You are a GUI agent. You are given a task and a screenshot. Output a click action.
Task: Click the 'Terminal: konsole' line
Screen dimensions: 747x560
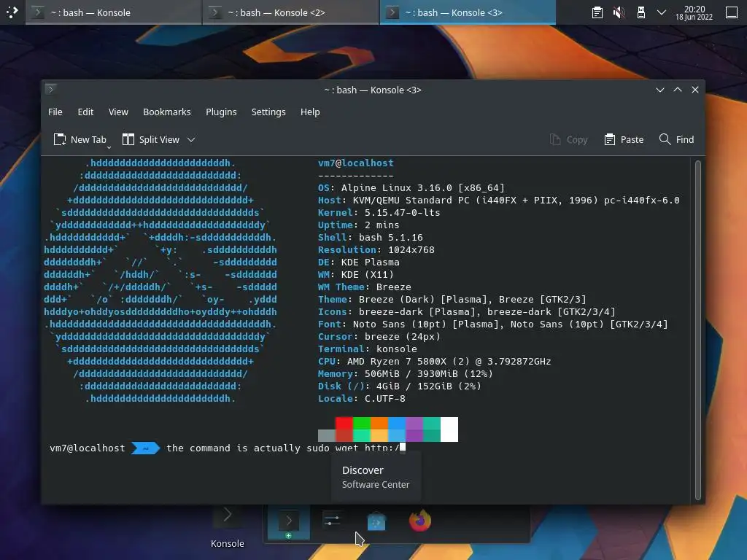(368, 349)
